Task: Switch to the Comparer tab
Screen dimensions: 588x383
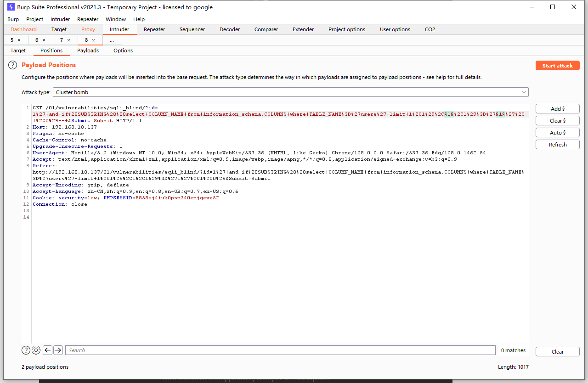Action: pyautogui.click(x=266, y=29)
